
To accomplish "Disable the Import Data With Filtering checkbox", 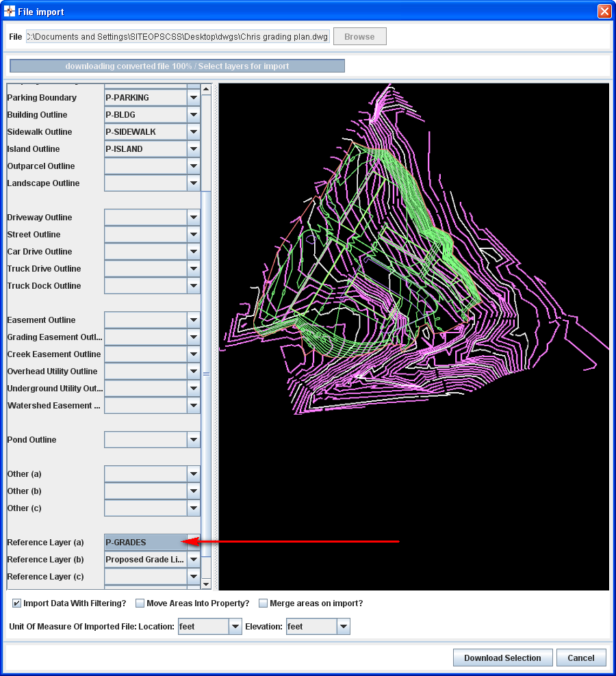I will (16, 603).
